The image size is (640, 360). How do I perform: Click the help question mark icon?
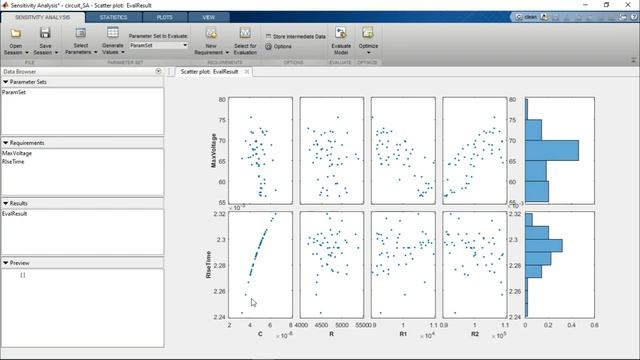634,17
